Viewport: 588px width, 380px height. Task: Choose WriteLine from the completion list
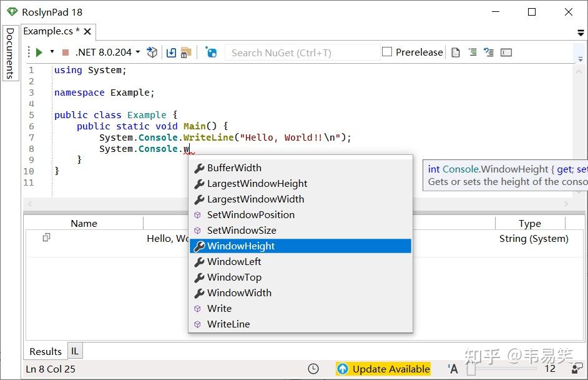pos(228,324)
